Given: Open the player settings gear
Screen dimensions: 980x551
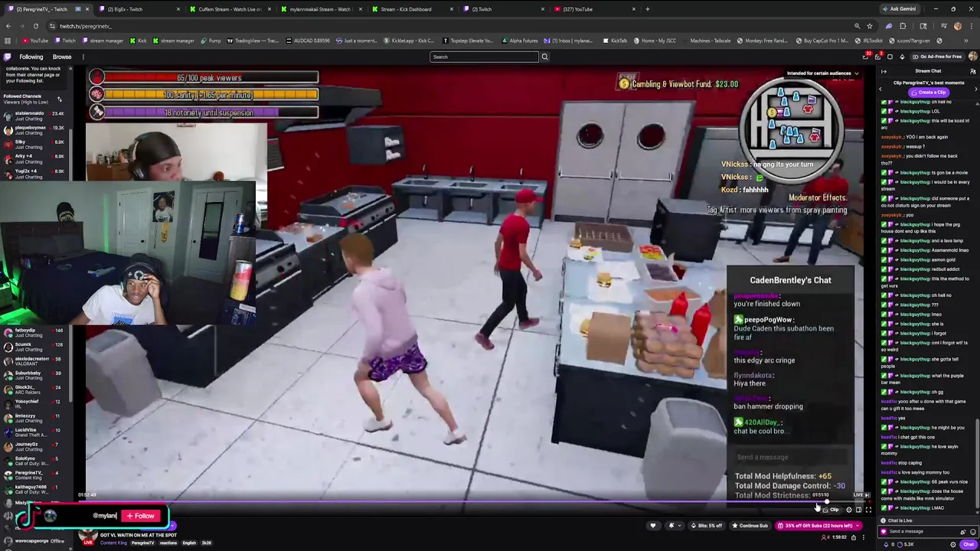Looking at the screenshot, I should click(848, 510).
